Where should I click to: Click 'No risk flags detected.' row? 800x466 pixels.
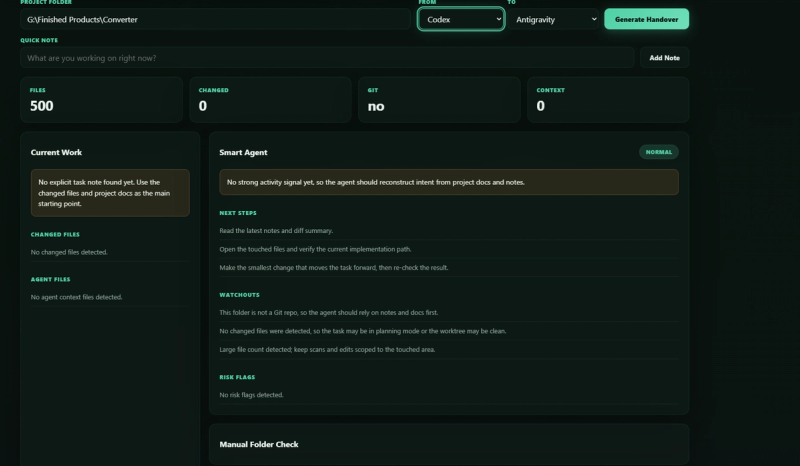(449, 395)
